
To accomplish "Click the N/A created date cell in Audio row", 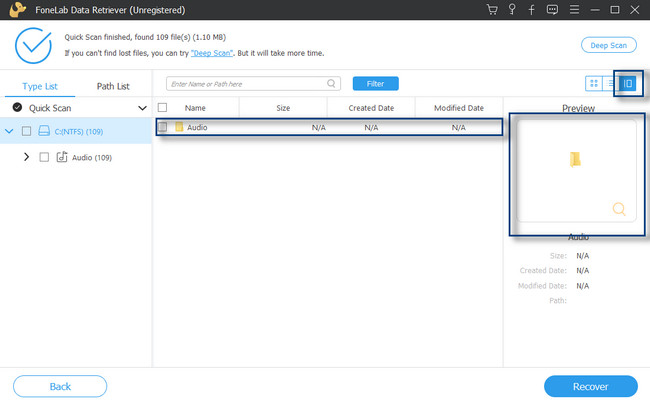I will pyautogui.click(x=371, y=127).
